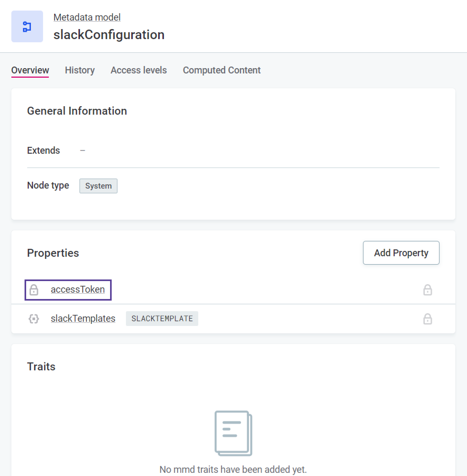Image resolution: width=467 pixels, height=476 pixels.
Task: Open the slackTemplates property
Action: tap(83, 319)
